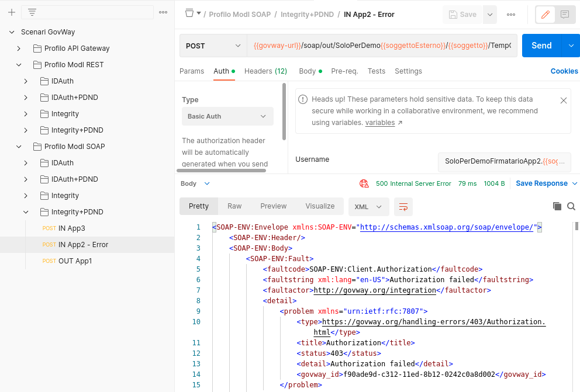Collapse Profilo ModI SOAP folder

19,147
